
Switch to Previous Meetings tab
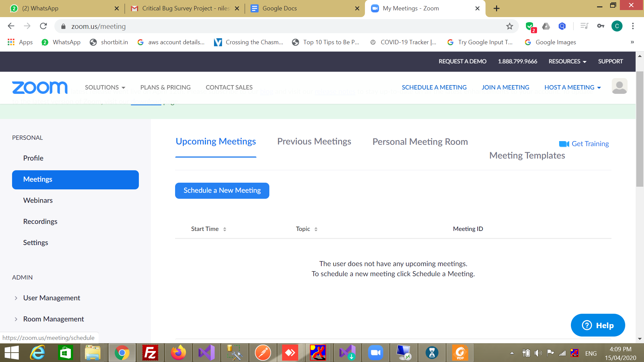(314, 141)
